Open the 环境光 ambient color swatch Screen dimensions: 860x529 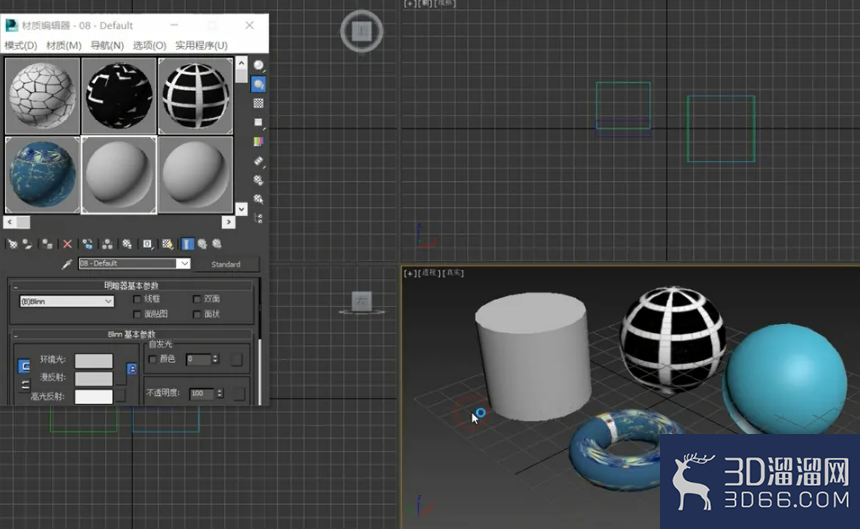[94, 360]
